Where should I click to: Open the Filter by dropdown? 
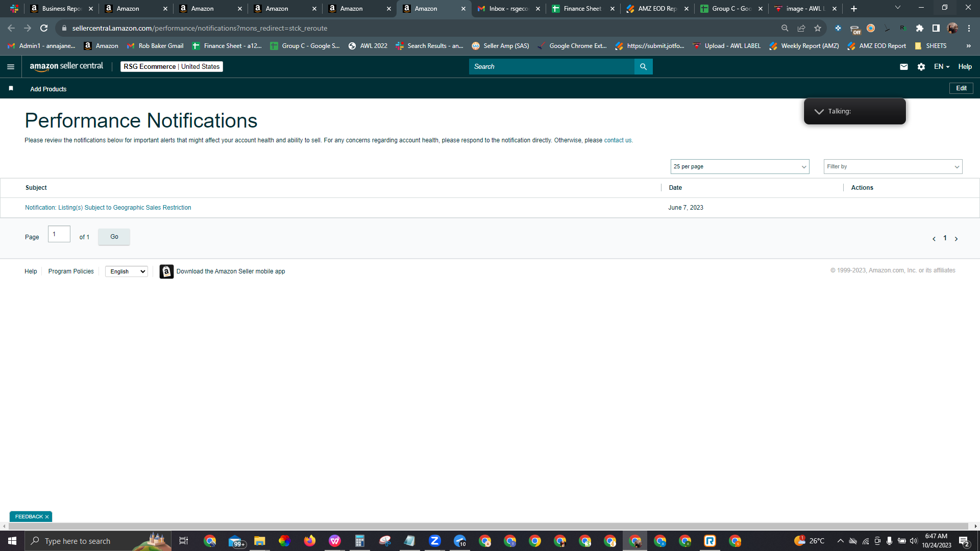[x=893, y=167]
